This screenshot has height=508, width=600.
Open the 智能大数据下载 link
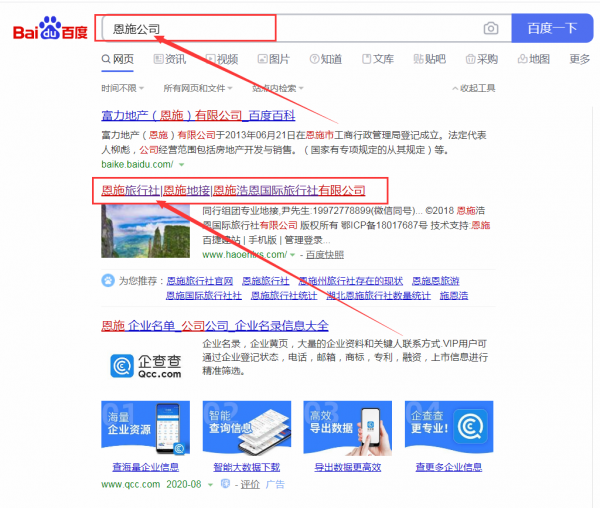coord(246,467)
